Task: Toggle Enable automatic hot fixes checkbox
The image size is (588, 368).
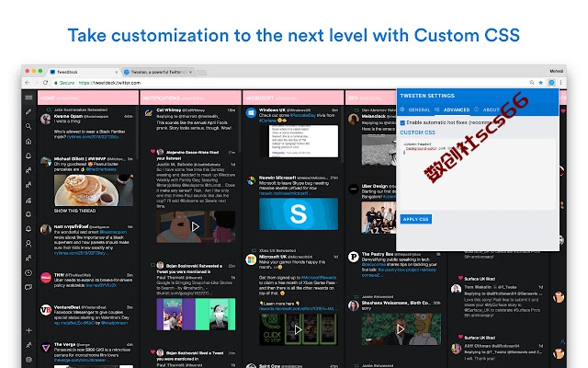Action: tap(402, 122)
